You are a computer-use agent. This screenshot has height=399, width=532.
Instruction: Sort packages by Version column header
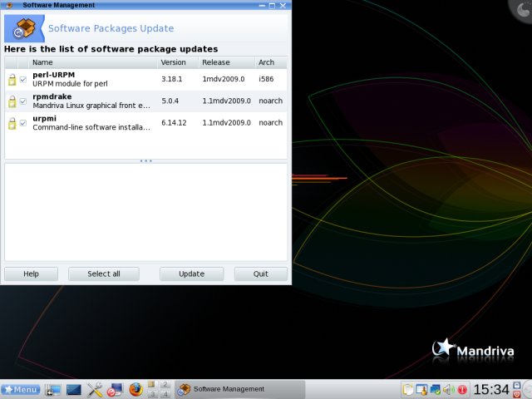177,62
